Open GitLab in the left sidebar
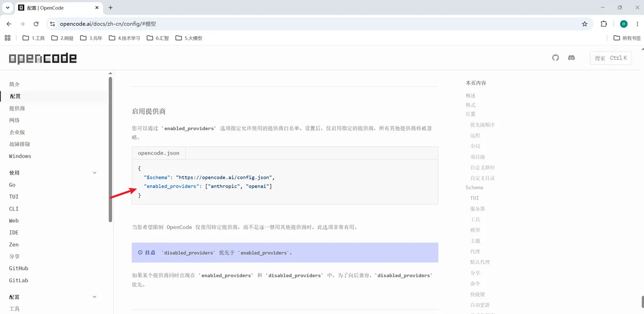This screenshot has width=644, height=314. tap(18, 280)
